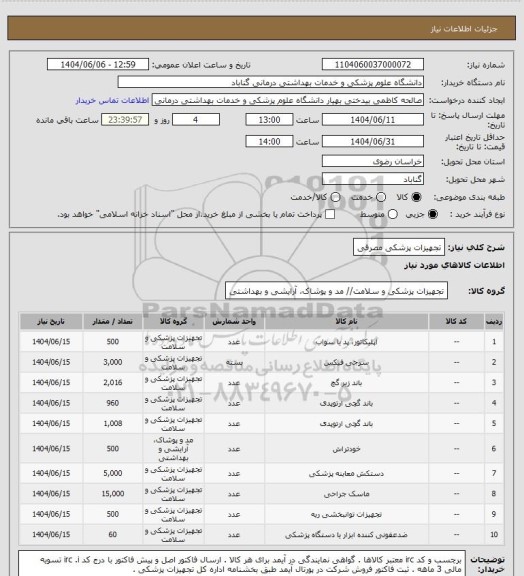Click the نام کالا column header

347,321
